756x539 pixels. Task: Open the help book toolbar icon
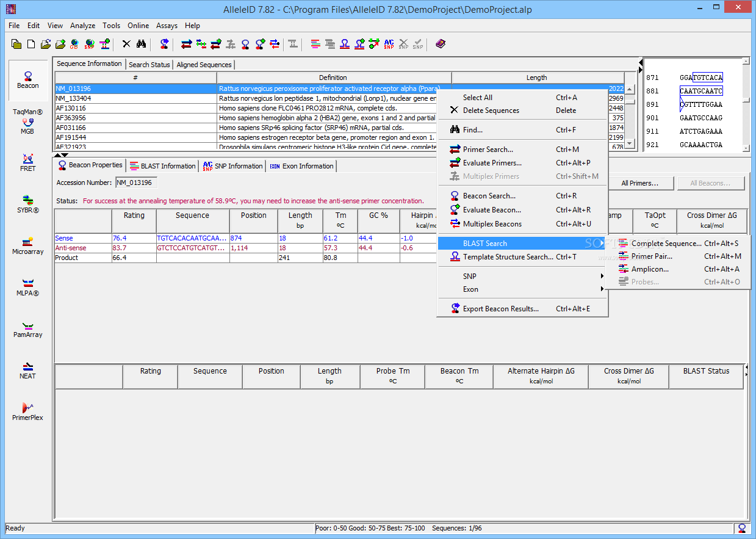pos(441,44)
